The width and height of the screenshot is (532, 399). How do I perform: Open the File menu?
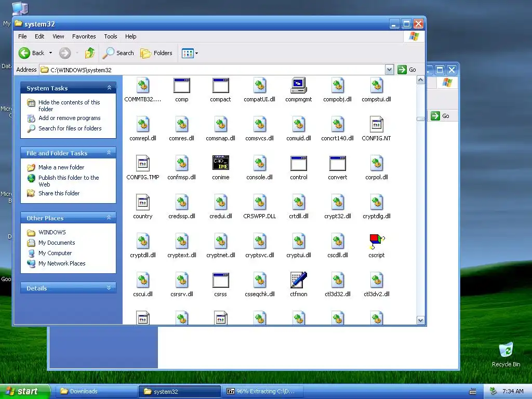(22, 36)
